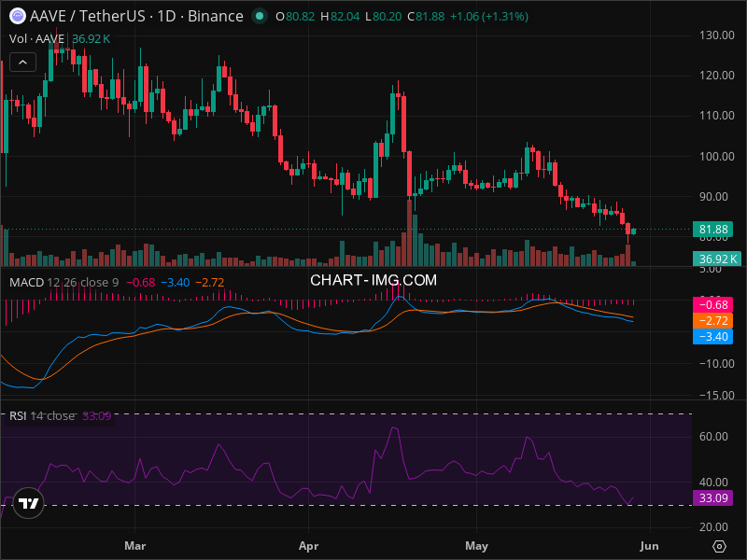Click the Mar label on time axis
This screenshot has width=747, height=560.
tap(134, 546)
